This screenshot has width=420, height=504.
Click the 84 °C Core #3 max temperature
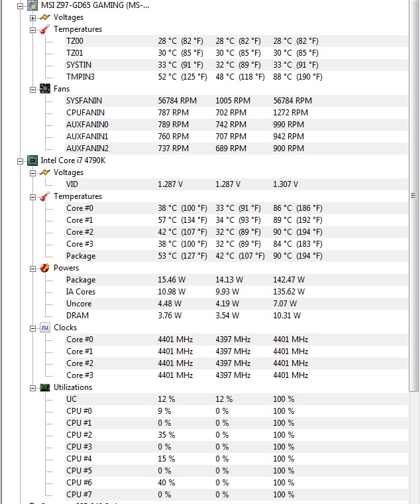pyautogui.click(x=297, y=244)
